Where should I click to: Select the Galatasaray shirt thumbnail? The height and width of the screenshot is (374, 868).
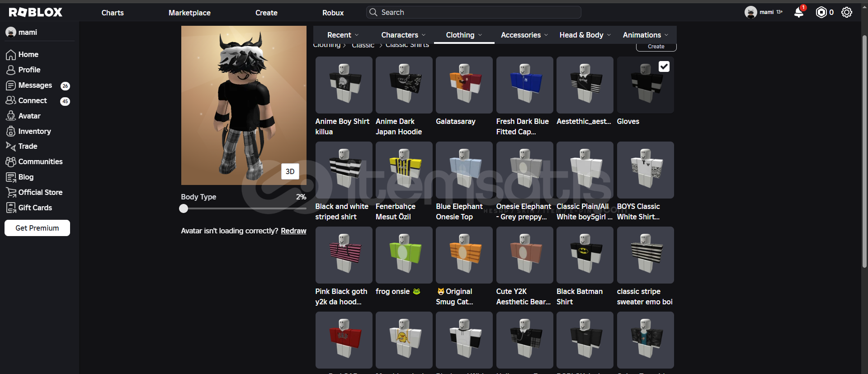[464, 85]
